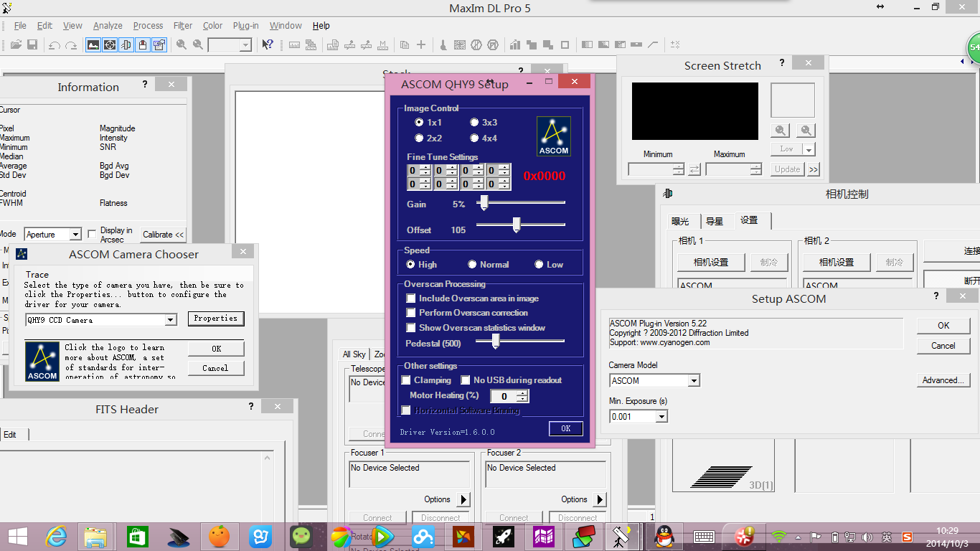Click the plus add toolbar icon
Screen dimensions: 980x551
pos(421,44)
